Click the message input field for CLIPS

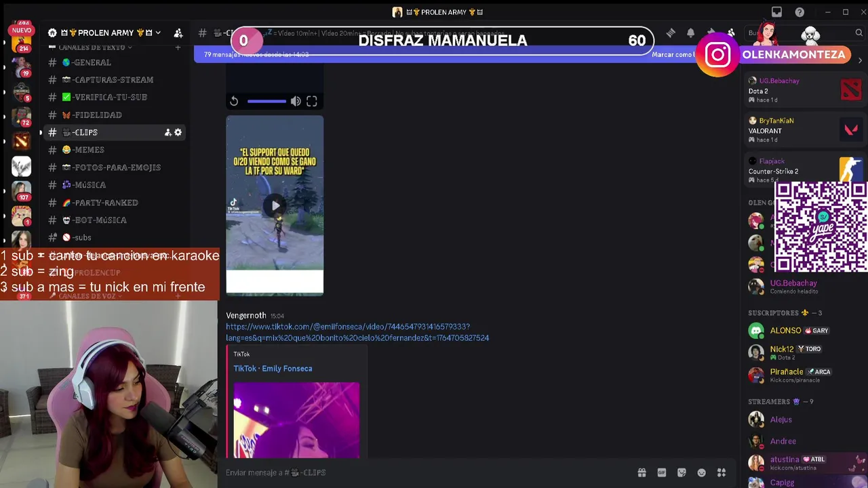point(427,472)
